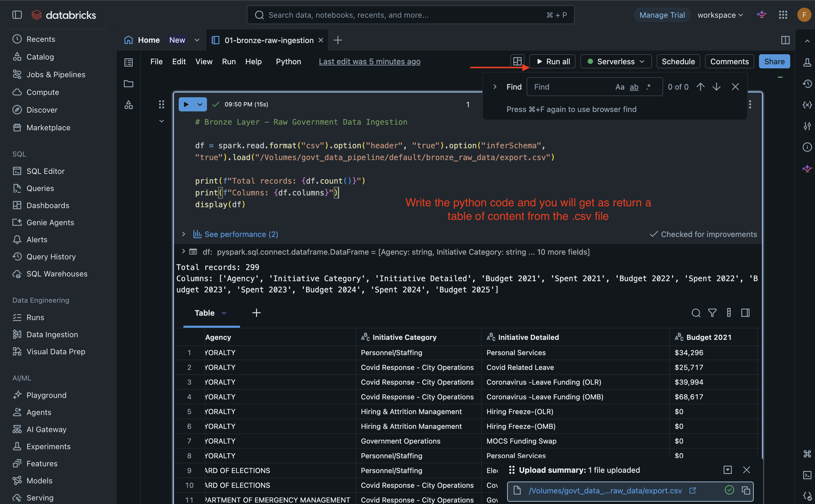Click Manage Trial button

tap(662, 15)
